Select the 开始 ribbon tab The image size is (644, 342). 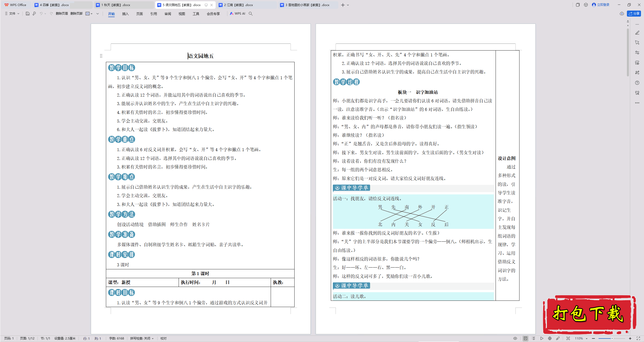coord(111,14)
